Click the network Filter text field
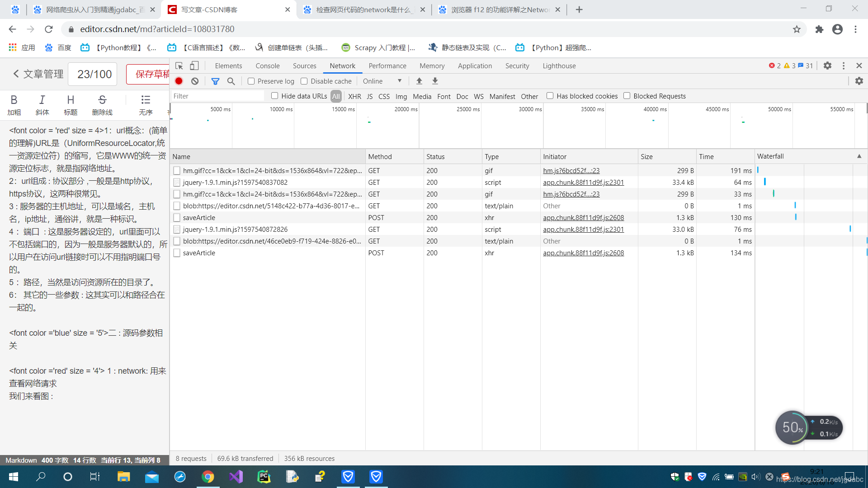This screenshot has height=488, width=868. pyautogui.click(x=217, y=96)
